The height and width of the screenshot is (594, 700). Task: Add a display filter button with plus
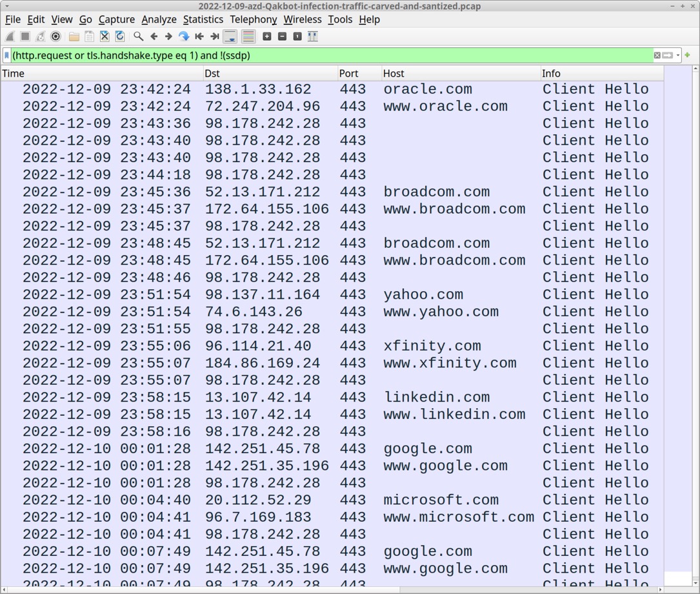pos(688,55)
